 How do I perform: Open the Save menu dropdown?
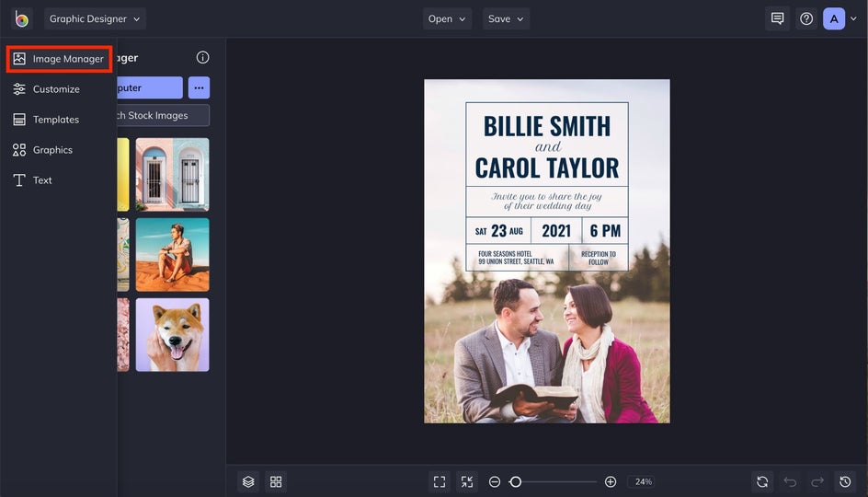pyautogui.click(x=506, y=18)
